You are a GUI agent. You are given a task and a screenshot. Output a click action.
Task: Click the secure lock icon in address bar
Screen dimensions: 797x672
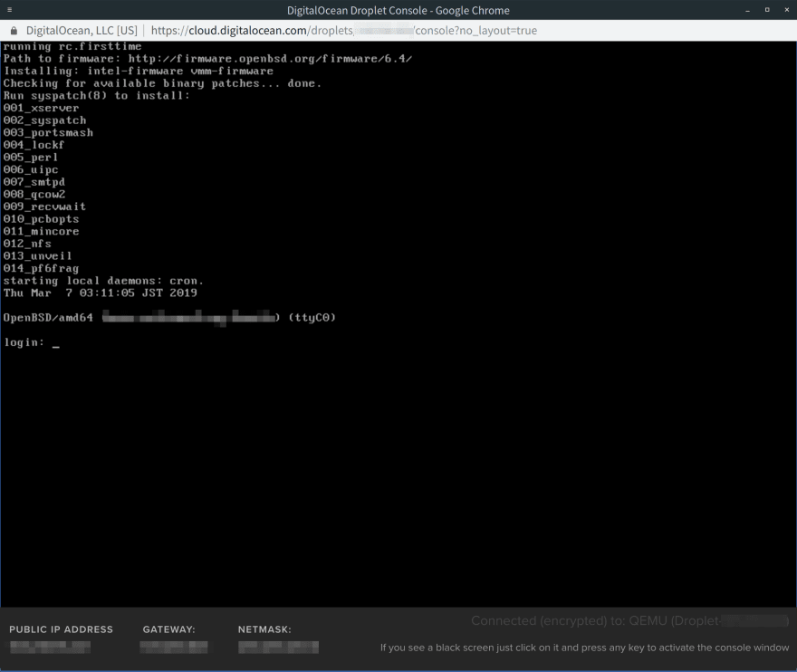[14, 31]
